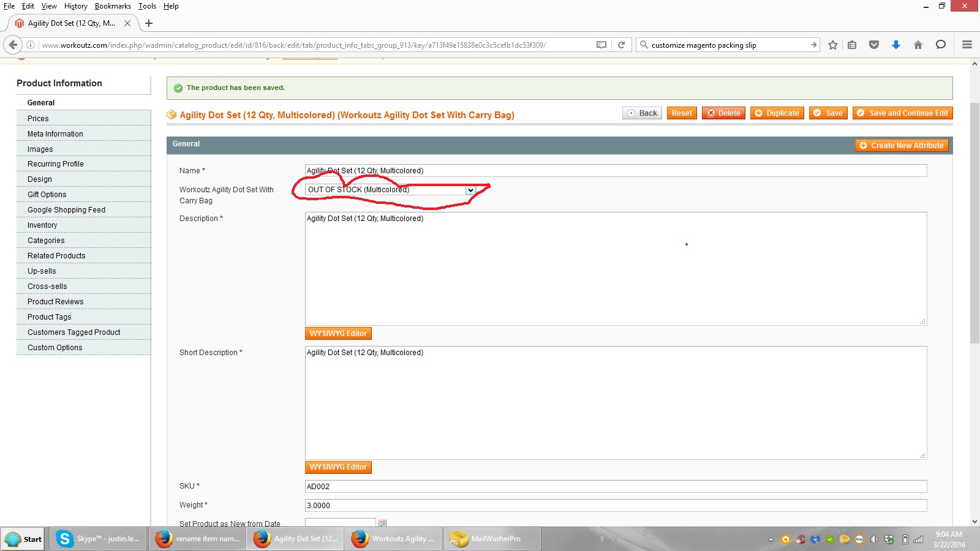Open CCleaner tray icon
The width and height of the screenshot is (980, 551).
point(801,539)
